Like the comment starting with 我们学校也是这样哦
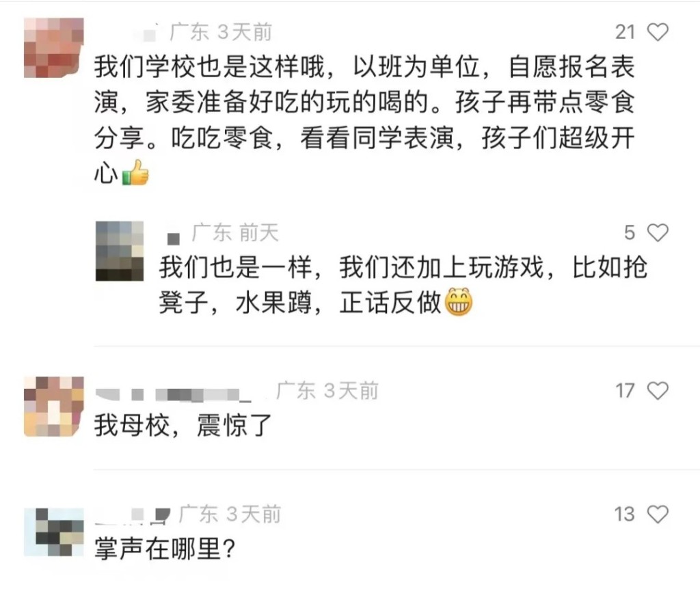Screen dimensions: 700x589 658,32
